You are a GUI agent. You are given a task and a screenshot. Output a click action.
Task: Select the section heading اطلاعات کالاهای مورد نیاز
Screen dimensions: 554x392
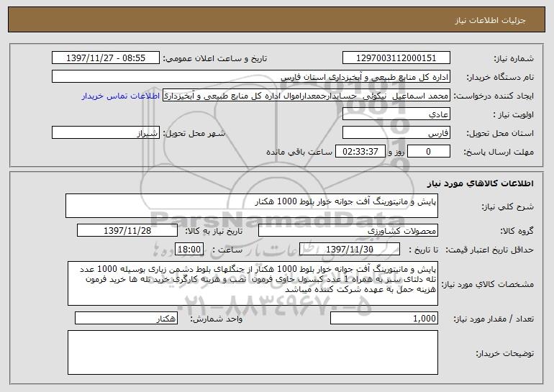[x=480, y=183]
